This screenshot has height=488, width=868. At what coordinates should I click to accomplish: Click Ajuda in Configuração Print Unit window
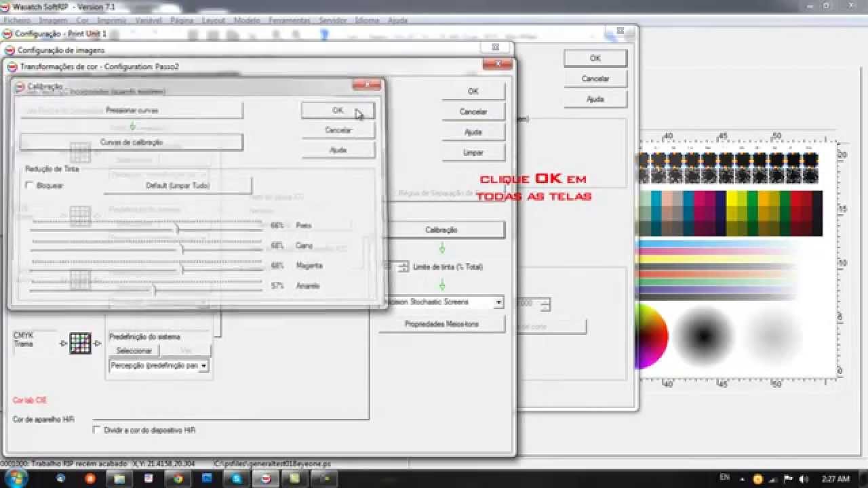[595, 99]
